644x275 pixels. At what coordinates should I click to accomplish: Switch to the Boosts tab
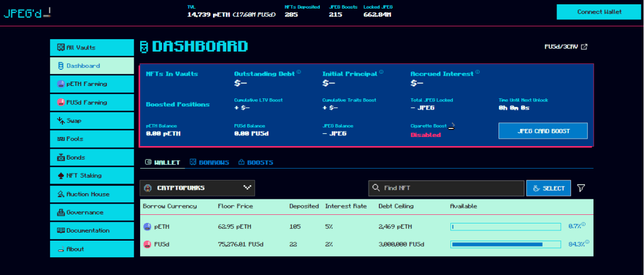[x=255, y=162]
